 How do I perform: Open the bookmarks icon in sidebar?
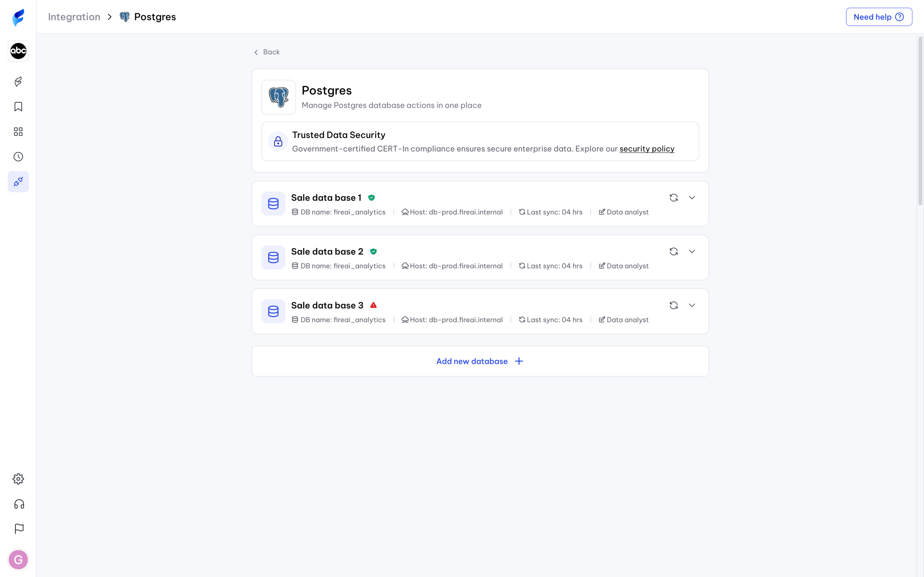(18, 106)
